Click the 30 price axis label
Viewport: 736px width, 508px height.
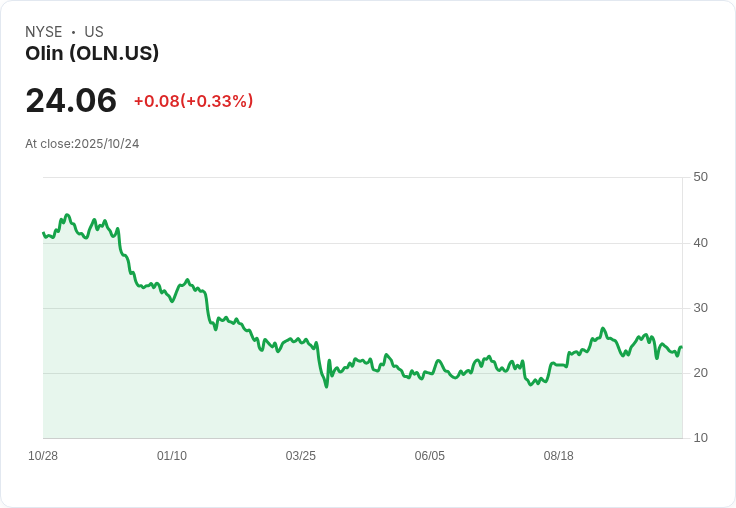[x=700, y=307]
